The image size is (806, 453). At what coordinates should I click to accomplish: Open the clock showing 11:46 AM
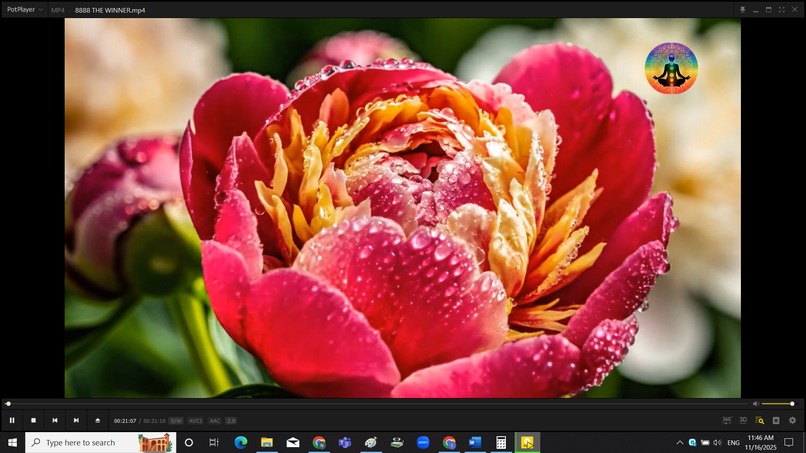pos(761,443)
